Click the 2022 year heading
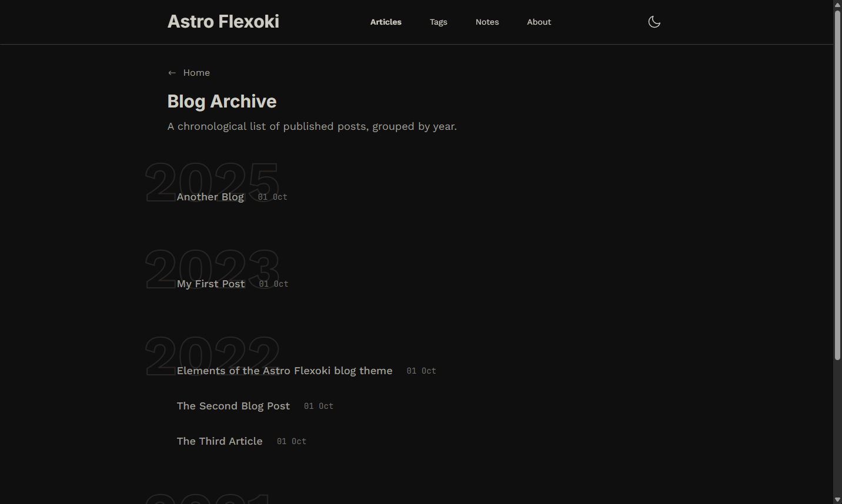The width and height of the screenshot is (842, 504). 212,355
